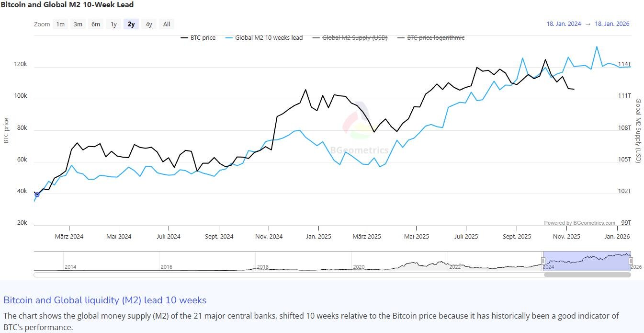Grab the navigator's left range handle

543,261
